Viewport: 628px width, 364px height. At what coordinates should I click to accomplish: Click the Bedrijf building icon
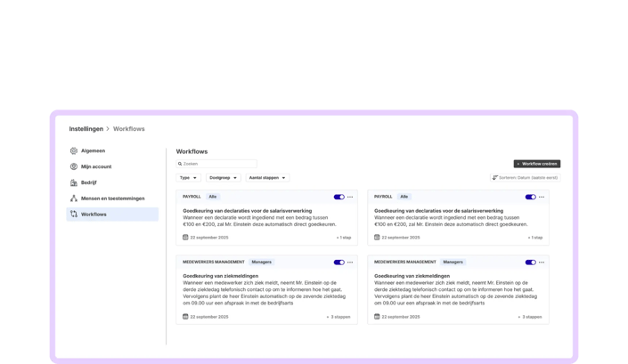click(74, 182)
